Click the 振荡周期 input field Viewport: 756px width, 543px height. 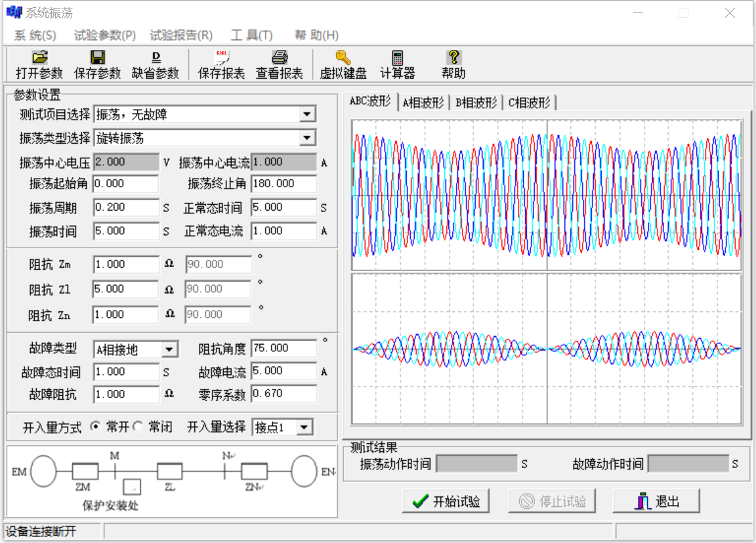coord(126,207)
